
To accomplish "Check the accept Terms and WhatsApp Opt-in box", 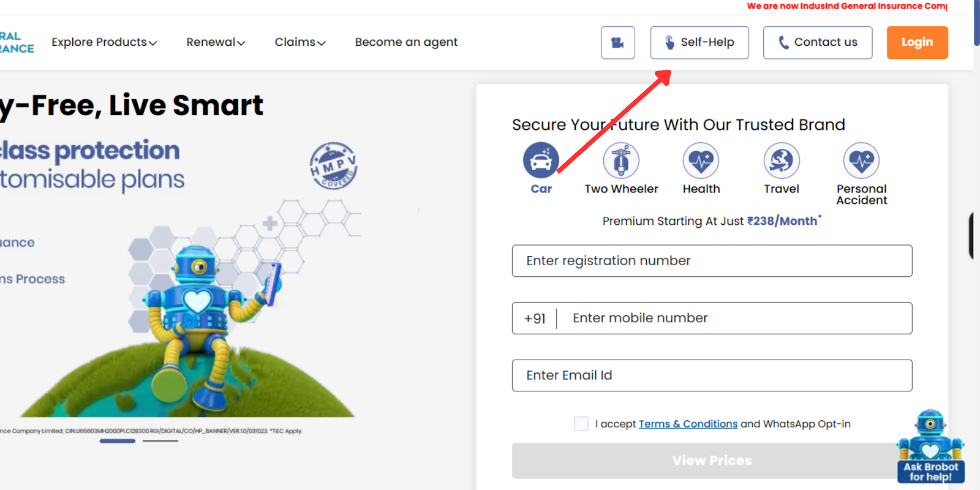I will coord(581,423).
